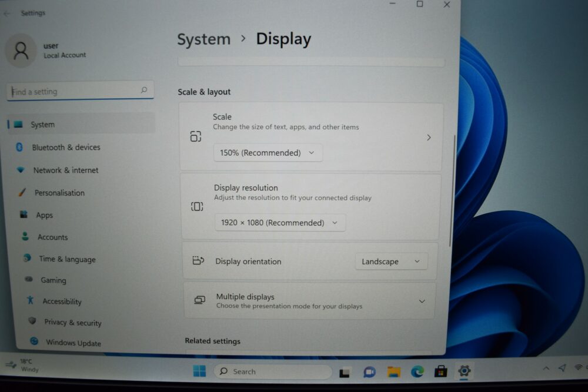588x392 pixels.
Task: Click the Privacy & security shield icon
Action: (32, 321)
